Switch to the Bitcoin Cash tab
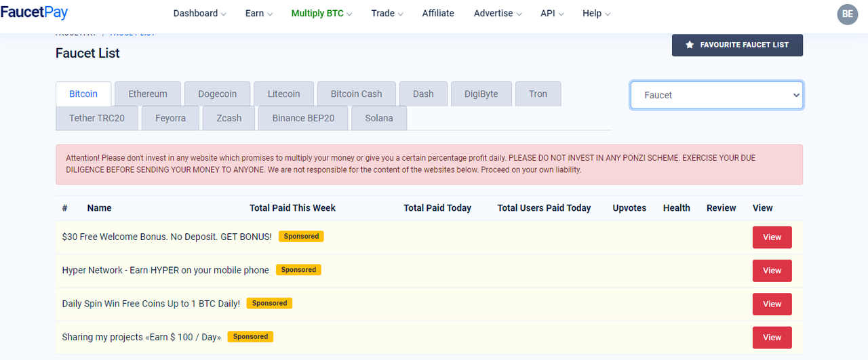Image resolution: width=868 pixels, height=360 pixels. pos(357,94)
